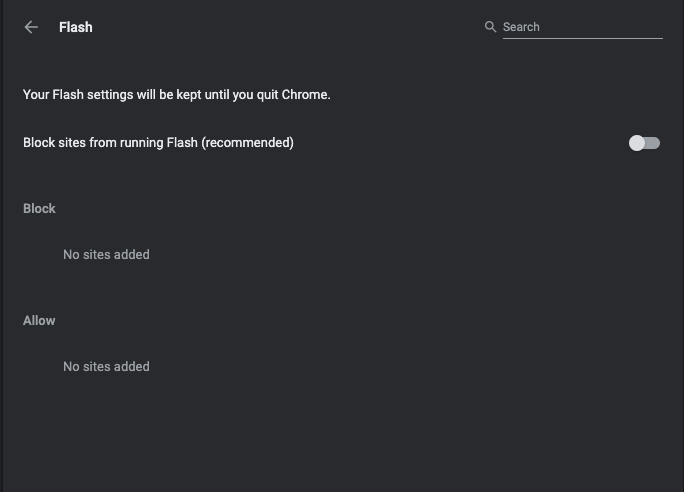Go back using the left arrow
Viewport: 684px width, 492px height.
pos(31,28)
